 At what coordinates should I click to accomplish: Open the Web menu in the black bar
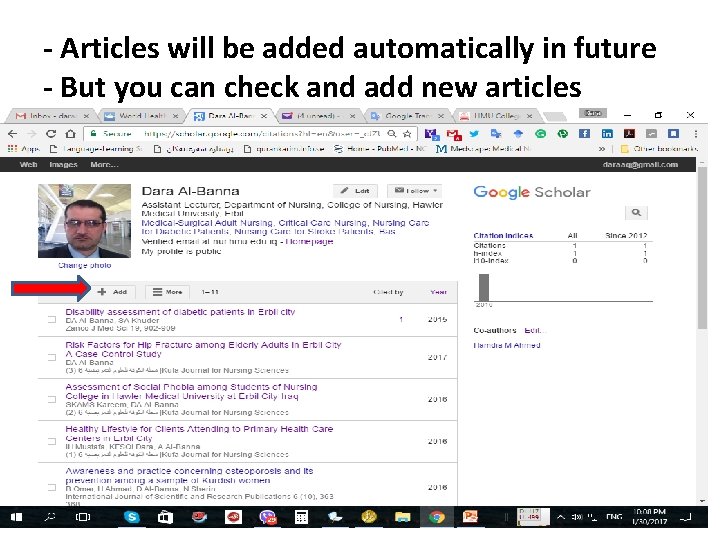click(x=28, y=164)
